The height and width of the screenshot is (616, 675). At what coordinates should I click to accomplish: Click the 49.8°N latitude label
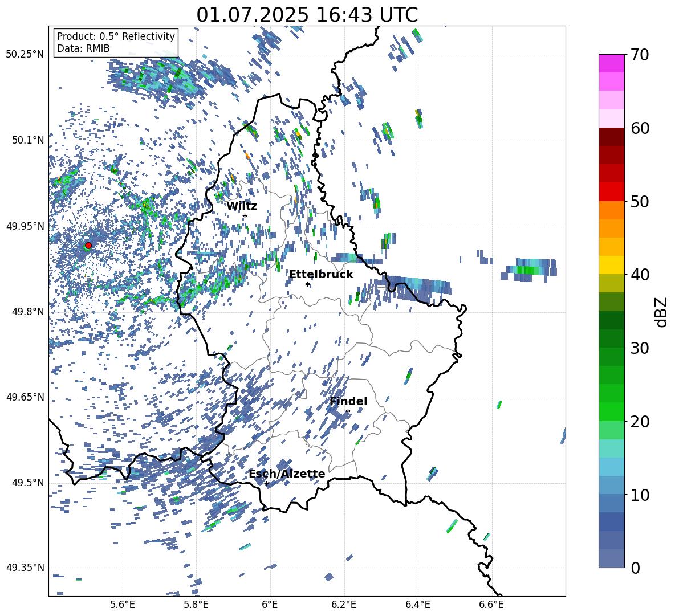[x=28, y=312]
